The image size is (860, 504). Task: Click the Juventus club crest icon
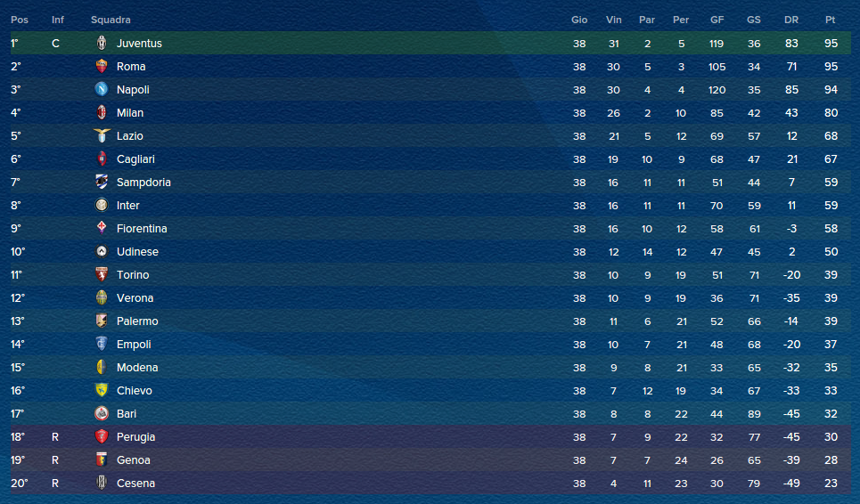pyautogui.click(x=102, y=44)
